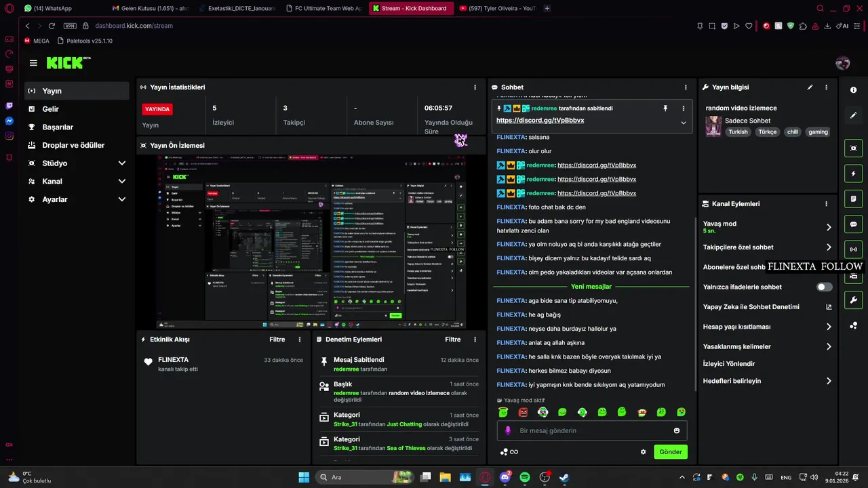The height and width of the screenshot is (488, 868).
Task: Open Droplar ve ödüller in sidebar
Action: coord(77,145)
